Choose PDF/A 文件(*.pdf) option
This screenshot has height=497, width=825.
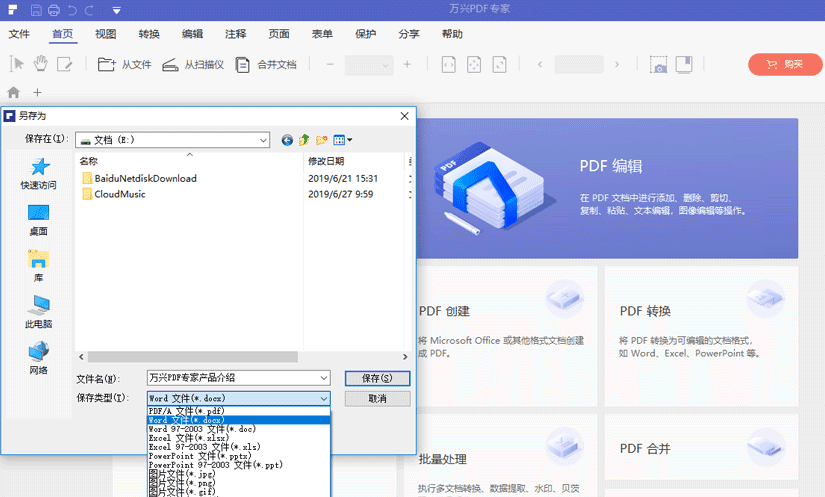(x=238, y=411)
